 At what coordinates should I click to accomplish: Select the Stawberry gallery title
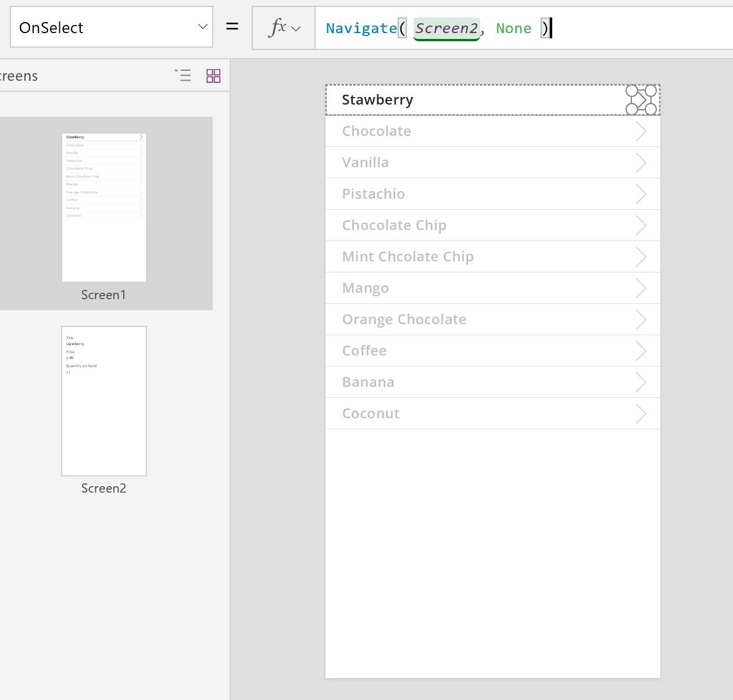point(377,100)
